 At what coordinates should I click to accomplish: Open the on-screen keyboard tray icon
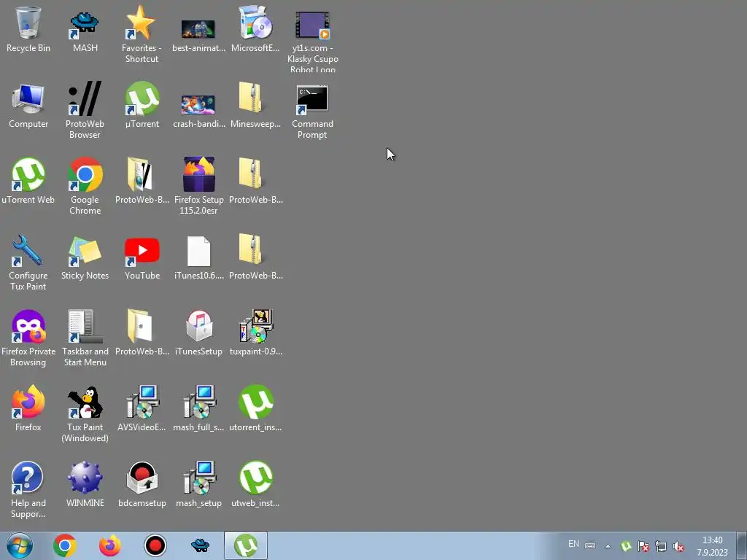589,545
